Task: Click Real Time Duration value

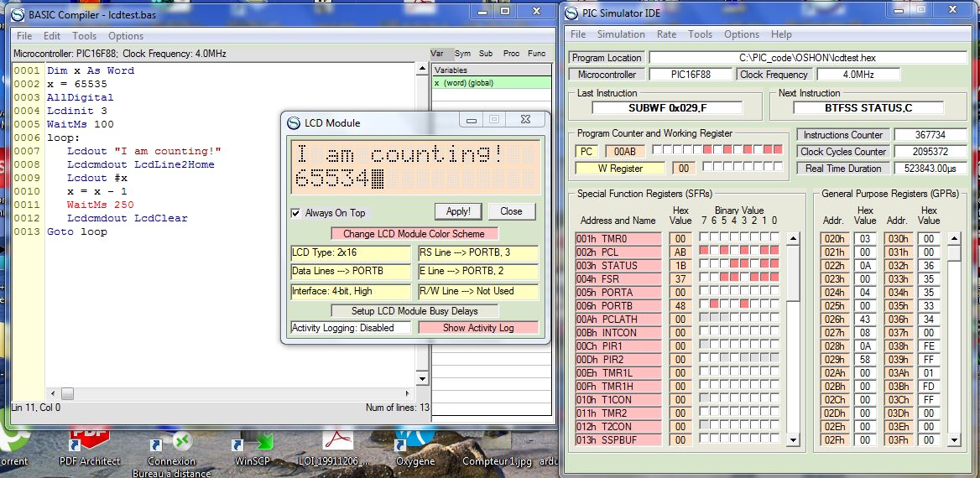Action: 930,168
